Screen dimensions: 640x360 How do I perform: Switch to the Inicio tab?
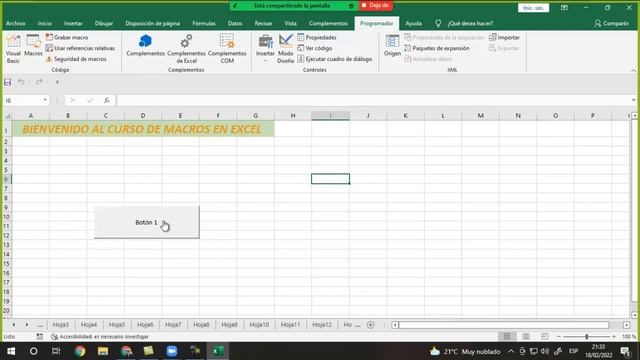point(45,24)
